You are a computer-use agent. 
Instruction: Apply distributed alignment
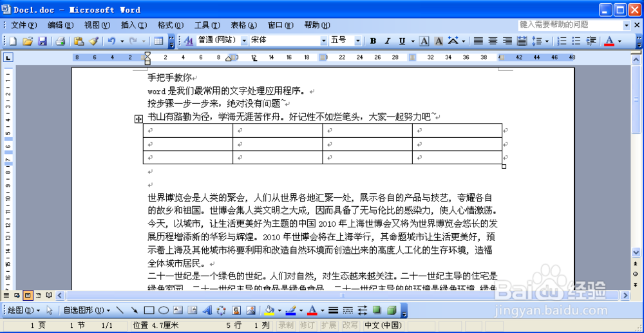coord(522,41)
